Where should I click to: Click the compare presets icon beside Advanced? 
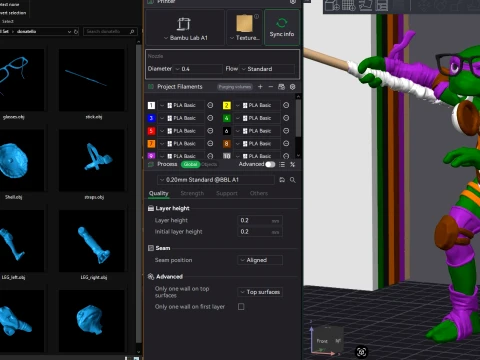click(x=292, y=164)
